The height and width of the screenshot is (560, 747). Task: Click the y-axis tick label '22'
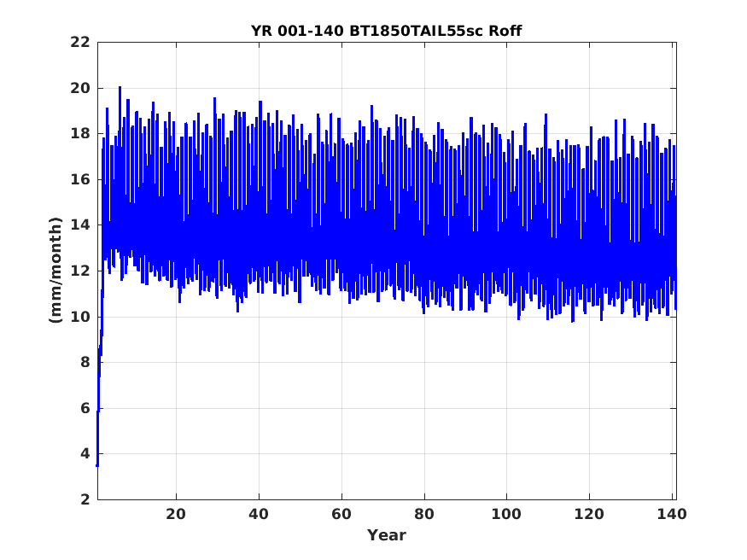[x=80, y=43]
